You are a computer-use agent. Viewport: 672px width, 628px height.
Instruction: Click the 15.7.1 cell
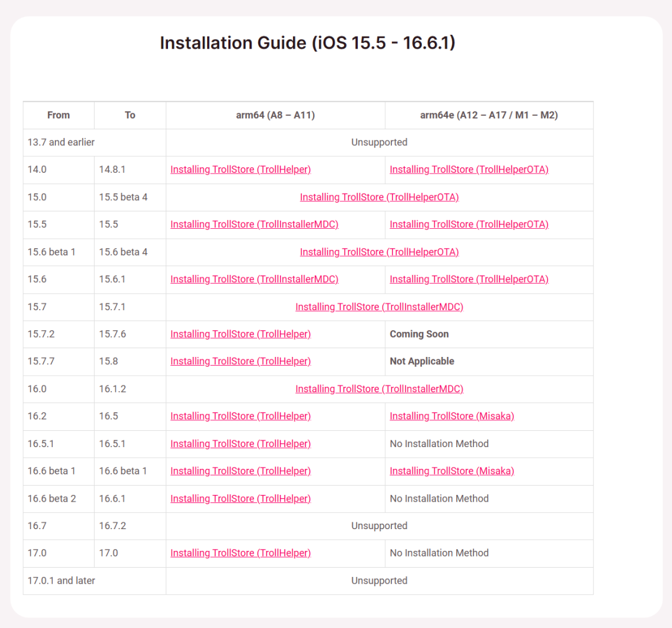pos(130,307)
